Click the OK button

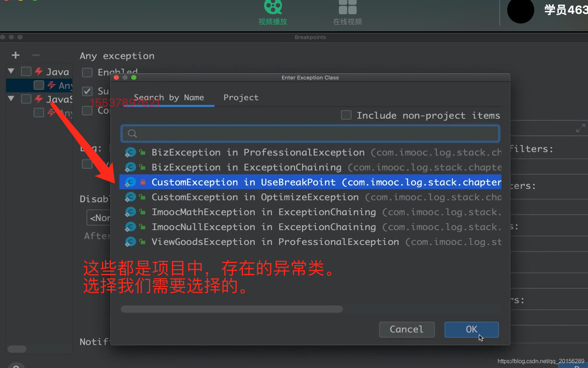[471, 330]
